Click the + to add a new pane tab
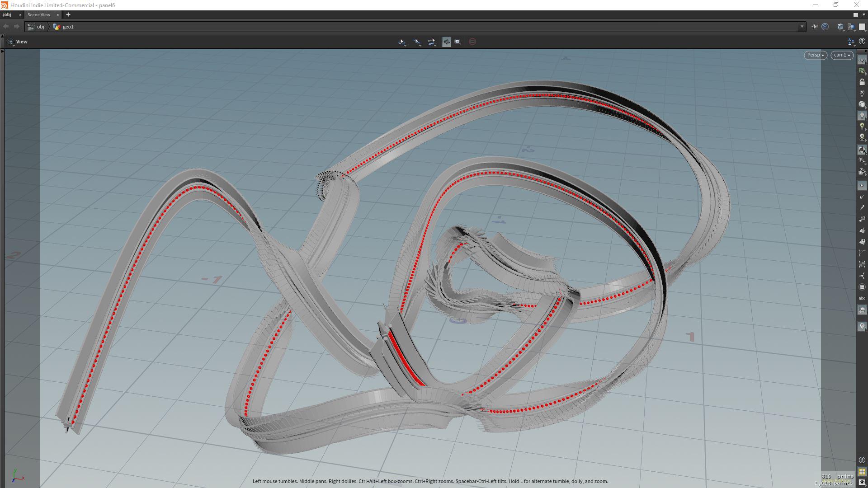Screen dimensions: 868x488 (68, 14)
